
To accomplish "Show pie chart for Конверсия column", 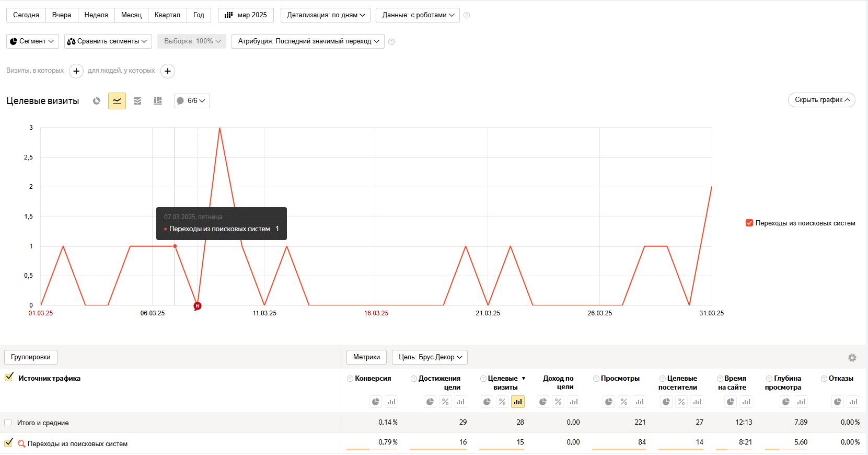I will [375, 402].
